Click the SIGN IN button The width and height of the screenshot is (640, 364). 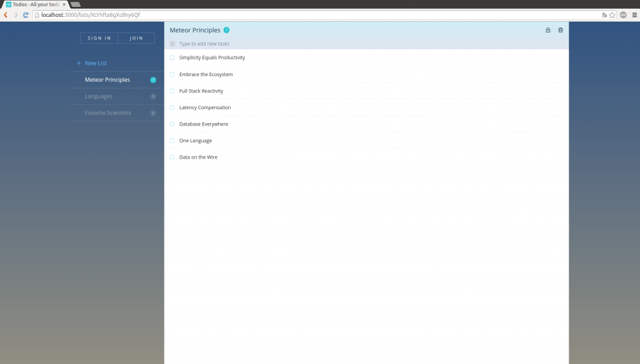coord(98,37)
